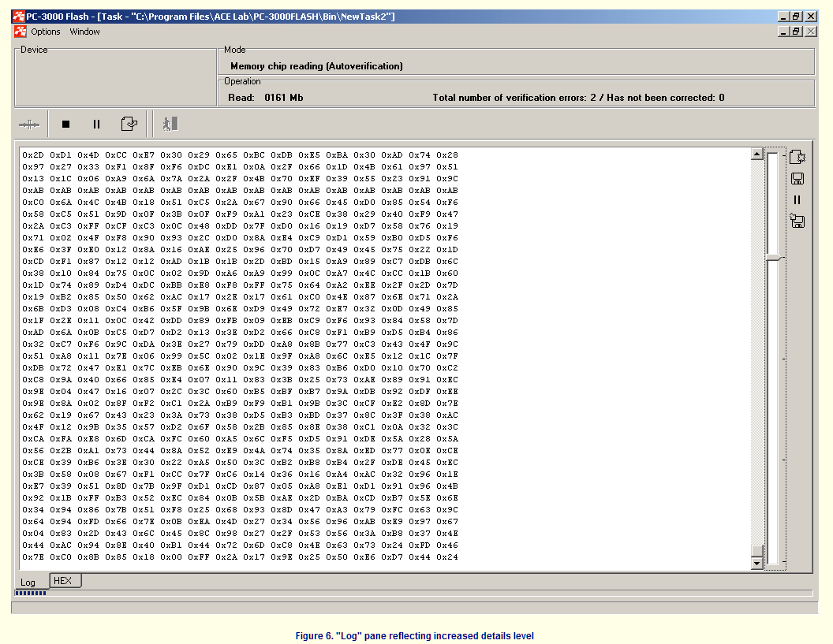Click the log row starting 0x1F 0x2E
The image size is (833, 644).
[240, 321]
